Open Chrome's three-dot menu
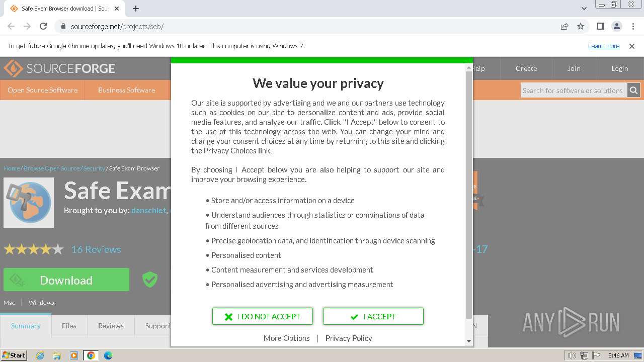Viewport: 644px width, 362px height. coord(633,26)
